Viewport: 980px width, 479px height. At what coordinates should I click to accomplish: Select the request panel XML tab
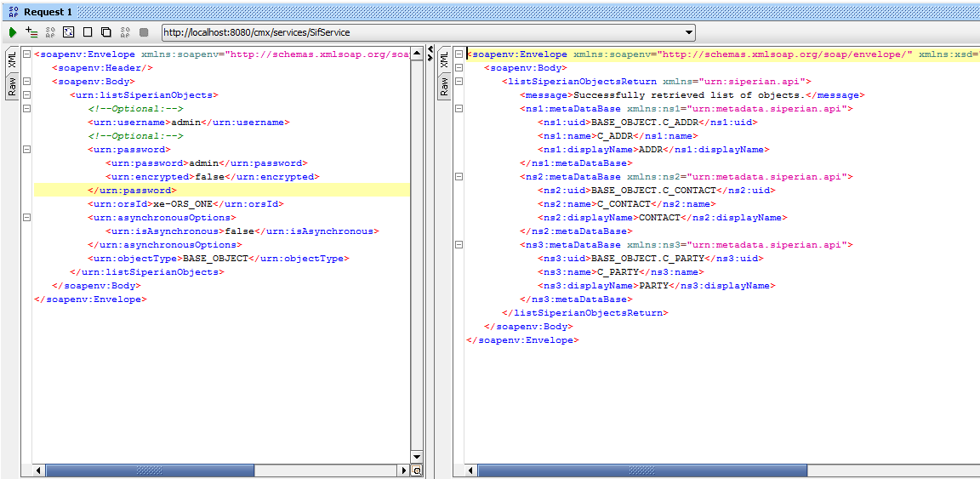tap(13, 60)
